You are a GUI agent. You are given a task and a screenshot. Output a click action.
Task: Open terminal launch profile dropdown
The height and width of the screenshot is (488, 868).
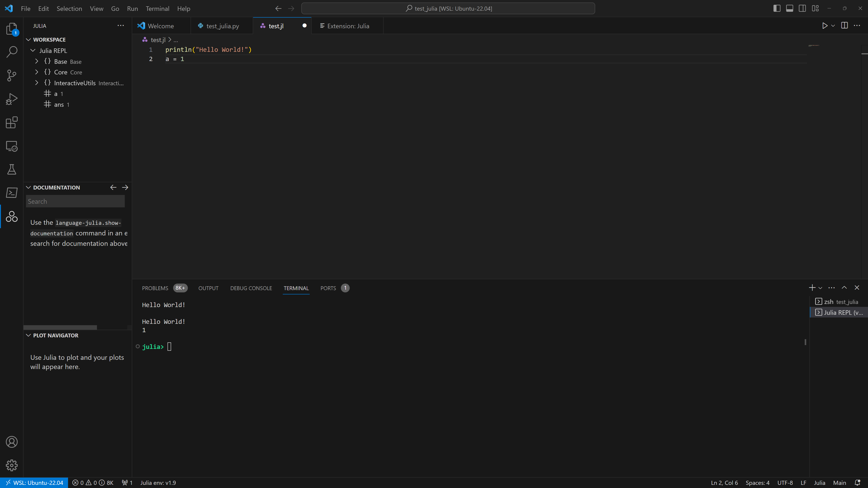(821, 288)
